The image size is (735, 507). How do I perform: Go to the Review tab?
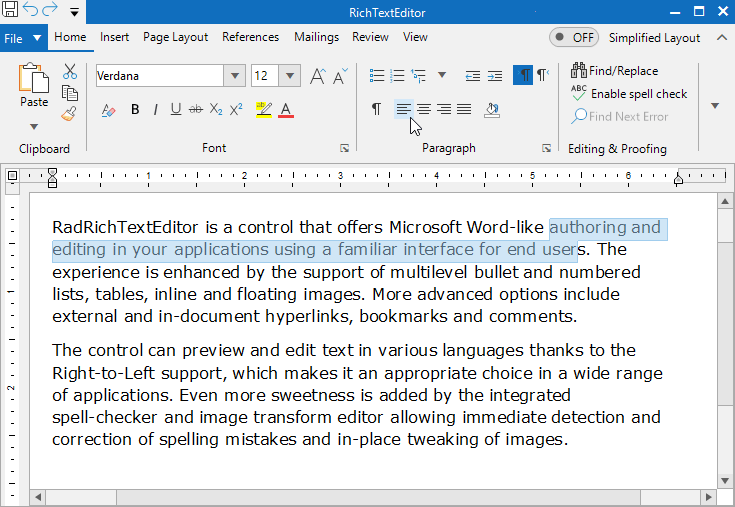pos(370,37)
